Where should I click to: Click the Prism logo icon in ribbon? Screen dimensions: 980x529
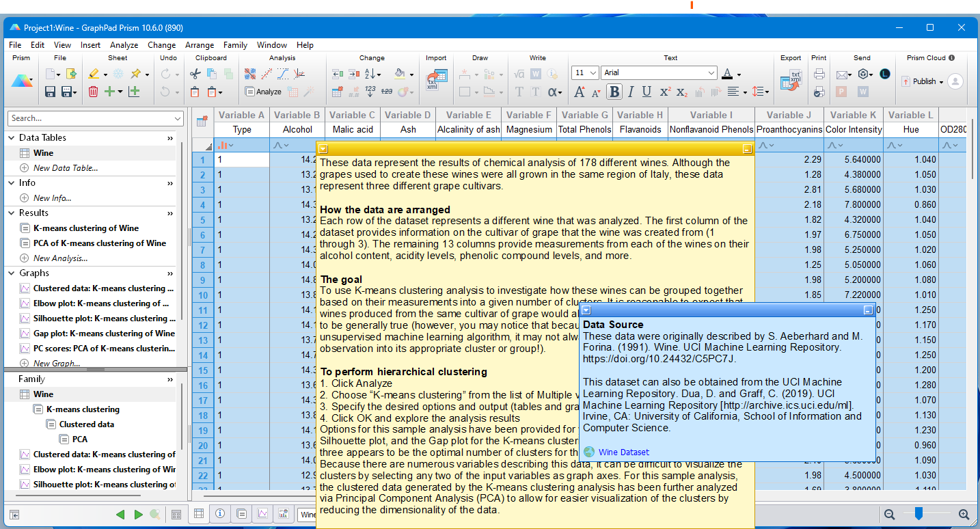click(x=22, y=81)
